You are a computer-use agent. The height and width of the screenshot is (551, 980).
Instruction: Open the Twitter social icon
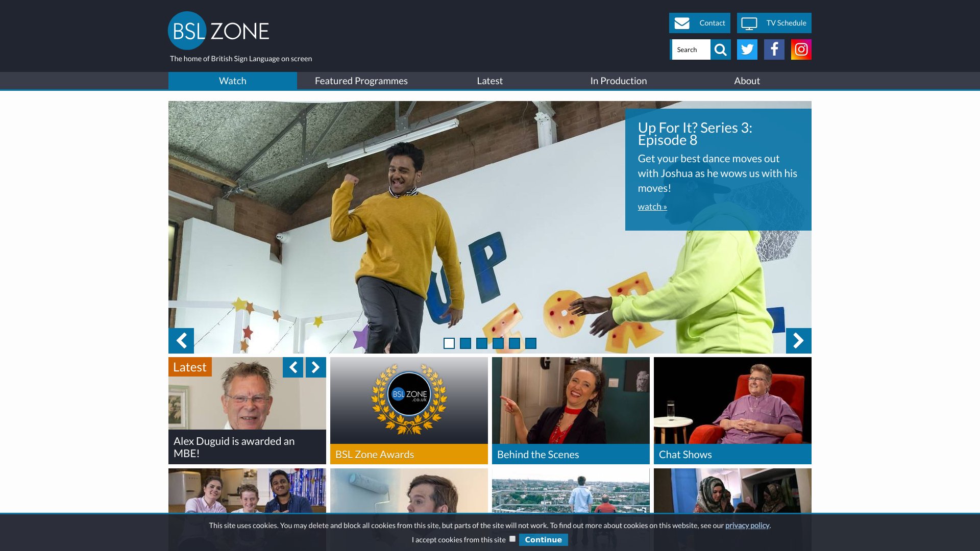click(x=747, y=49)
